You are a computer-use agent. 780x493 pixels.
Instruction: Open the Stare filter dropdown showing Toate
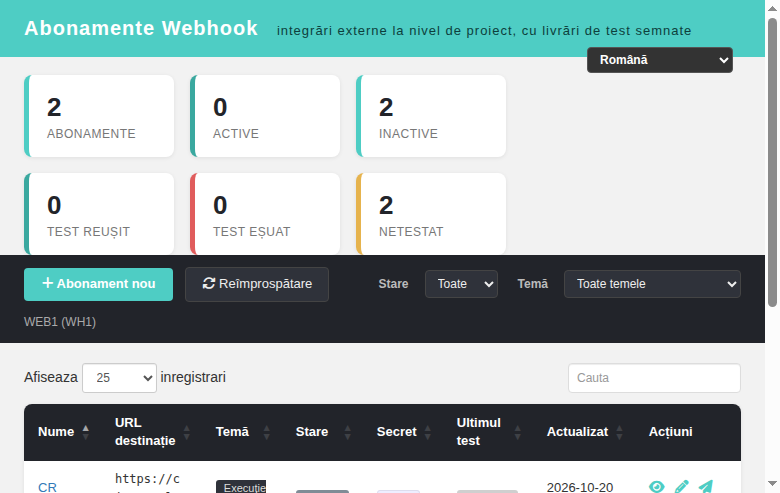461,284
